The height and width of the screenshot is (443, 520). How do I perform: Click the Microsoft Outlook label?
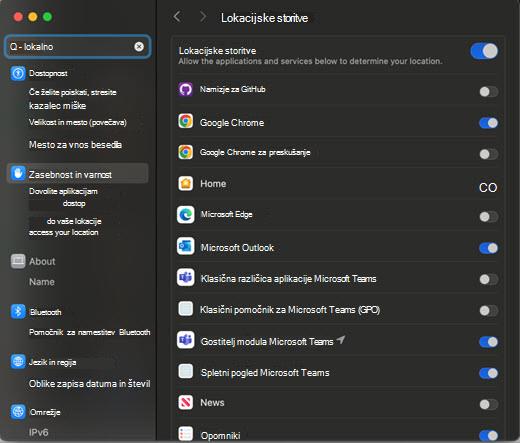[237, 248]
